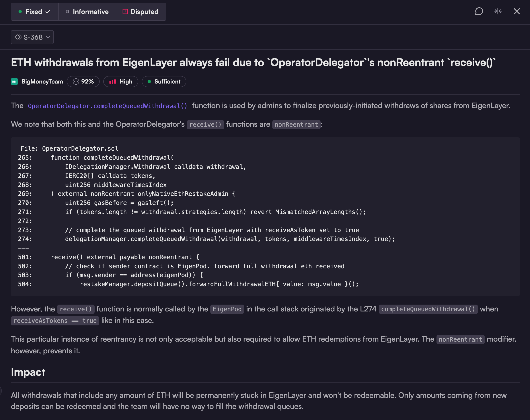
Task: Click inside the OperatorDelegator.sol code block
Action: click(x=265, y=216)
